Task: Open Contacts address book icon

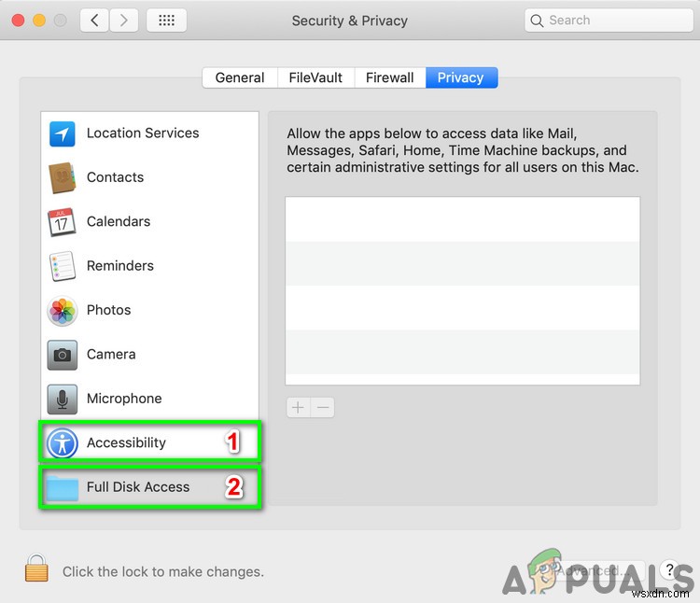Action: pos(62,177)
